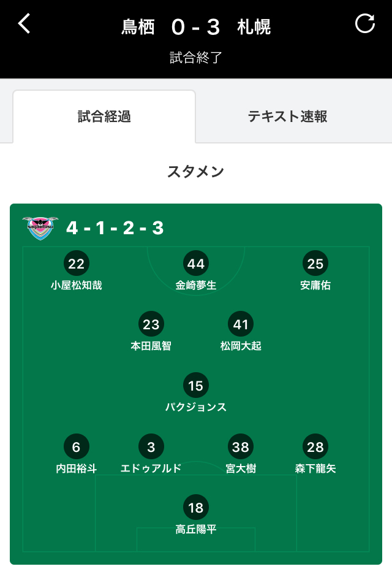Tap the 札幌 team name in header
This screenshot has width=392, height=569.
click(254, 27)
